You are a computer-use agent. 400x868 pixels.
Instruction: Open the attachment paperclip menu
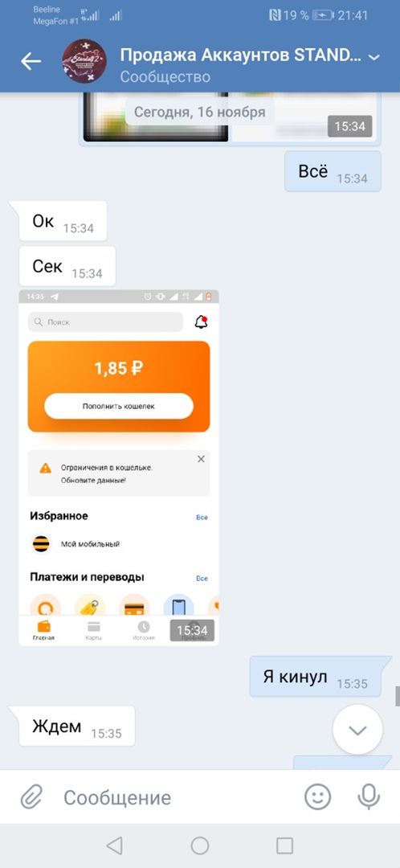point(31,798)
